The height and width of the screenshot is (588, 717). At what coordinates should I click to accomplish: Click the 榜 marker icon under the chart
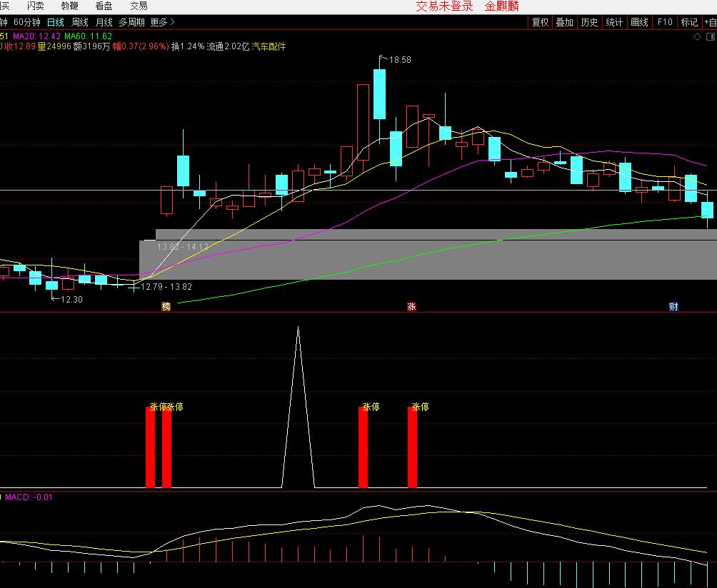(166, 307)
